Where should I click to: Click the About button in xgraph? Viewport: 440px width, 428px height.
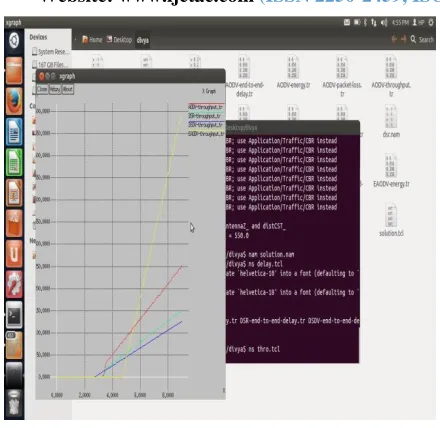[x=68, y=89]
